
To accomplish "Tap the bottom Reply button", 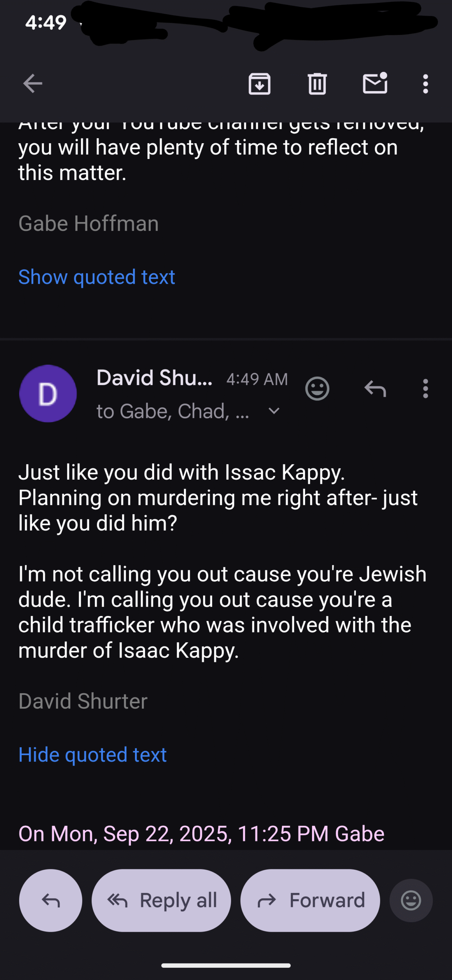I will point(50,900).
